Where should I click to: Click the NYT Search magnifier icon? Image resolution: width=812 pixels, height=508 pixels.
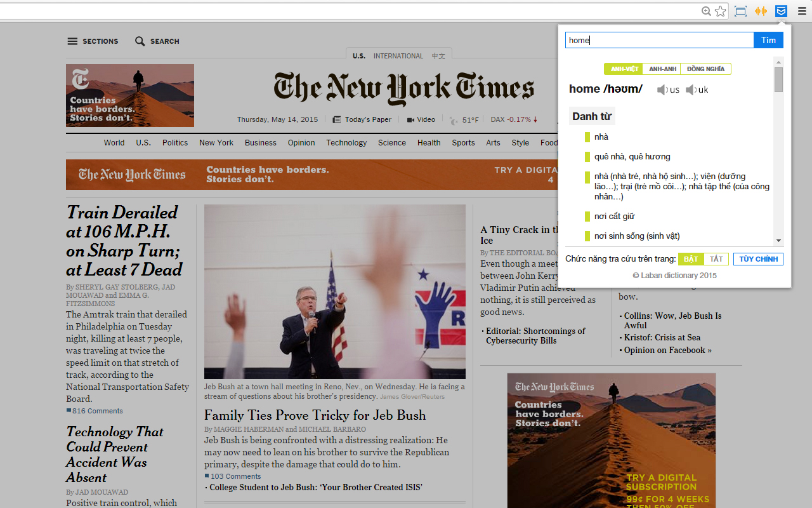point(140,41)
